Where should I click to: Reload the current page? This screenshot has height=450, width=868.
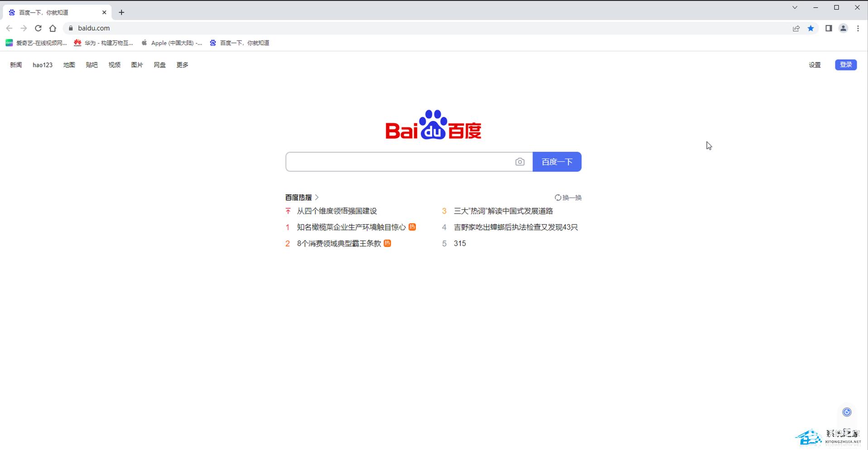pos(38,28)
